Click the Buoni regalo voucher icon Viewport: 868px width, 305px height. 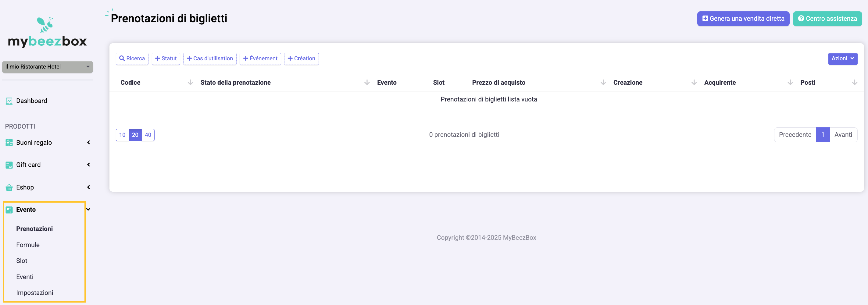pos(9,143)
